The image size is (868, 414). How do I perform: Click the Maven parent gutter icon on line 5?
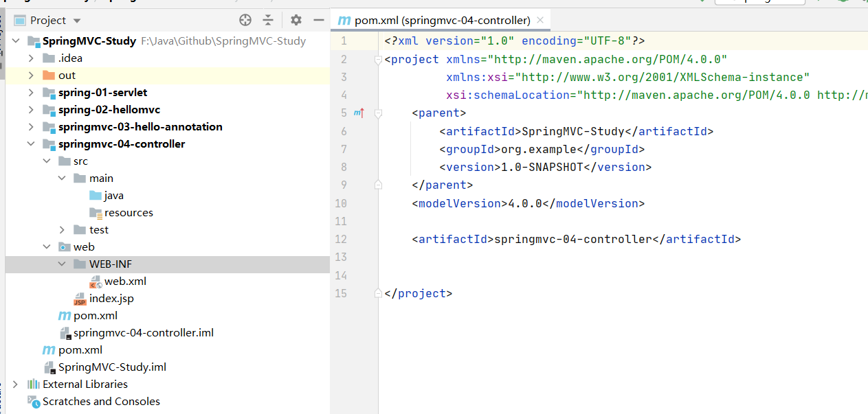click(358, 113)
